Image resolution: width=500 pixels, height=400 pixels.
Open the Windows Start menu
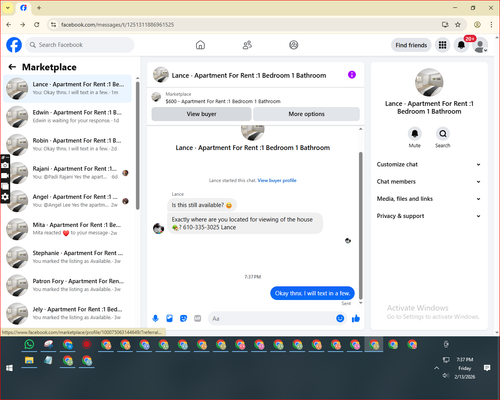click(x=9, y=368)
